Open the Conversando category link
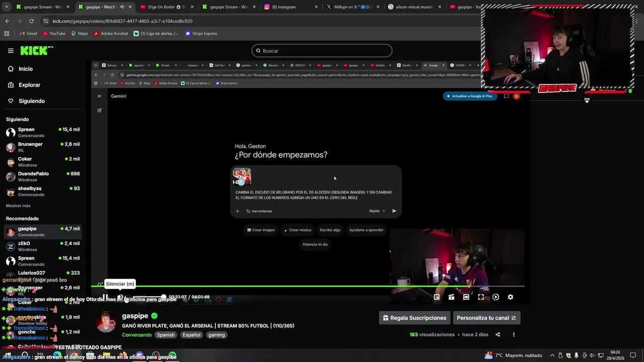644x362 pixels. 136,335
